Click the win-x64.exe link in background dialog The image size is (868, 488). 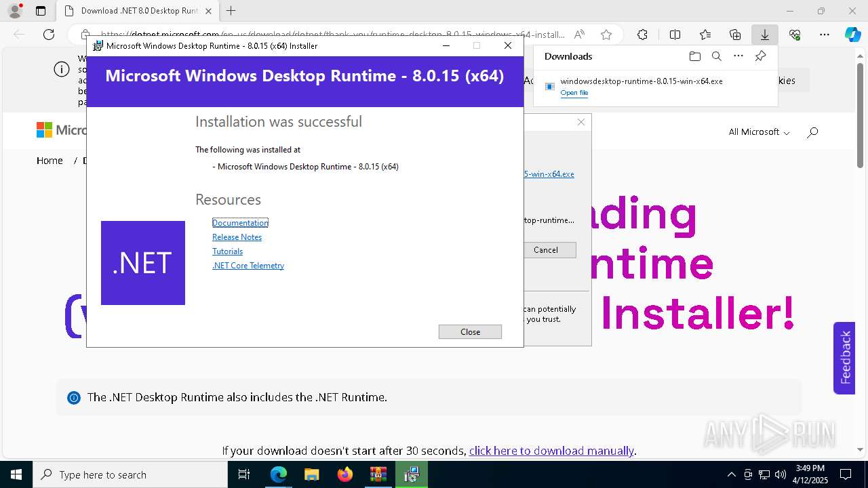click(x=549, y=174)
